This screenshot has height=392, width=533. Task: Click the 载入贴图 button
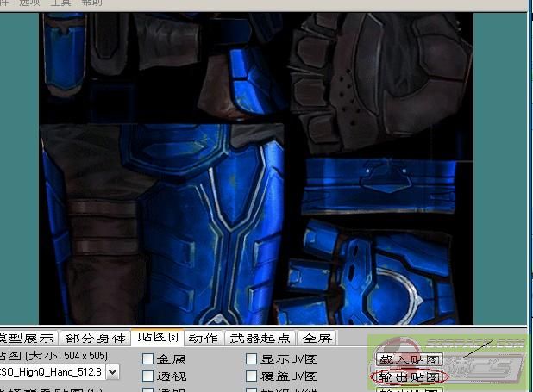409,359
